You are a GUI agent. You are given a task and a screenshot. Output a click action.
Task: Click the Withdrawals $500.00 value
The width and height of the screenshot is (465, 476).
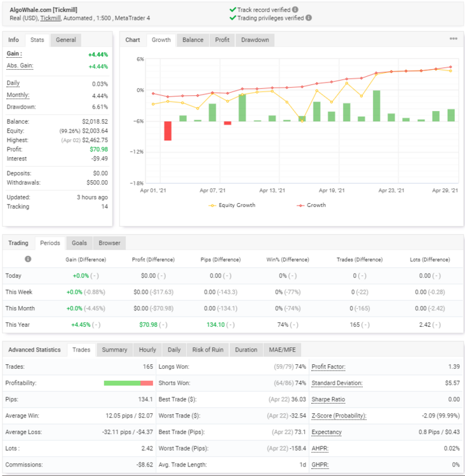[x=97, y=183]
